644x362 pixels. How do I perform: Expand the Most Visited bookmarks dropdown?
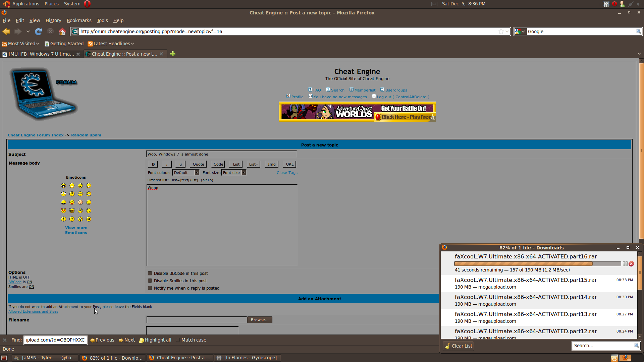37,43
